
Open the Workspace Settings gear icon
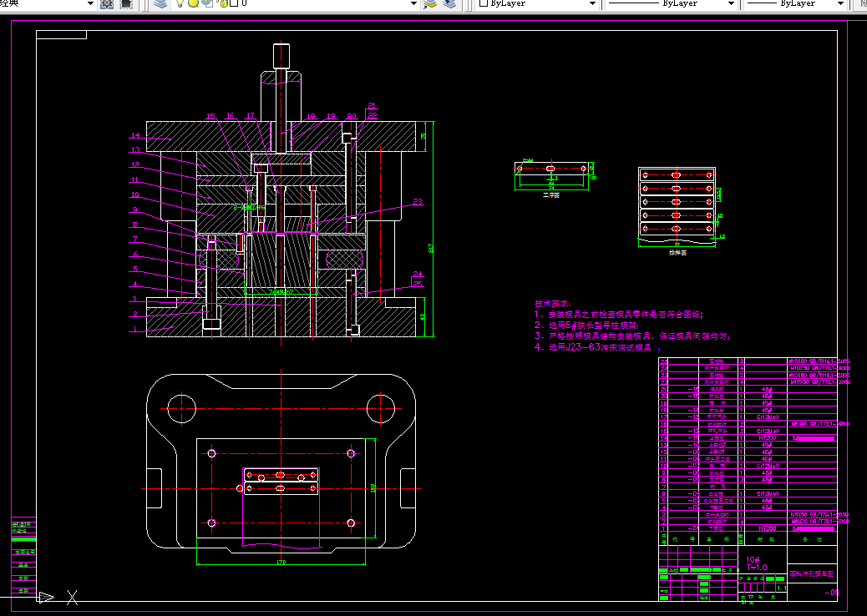click(107, 4)
